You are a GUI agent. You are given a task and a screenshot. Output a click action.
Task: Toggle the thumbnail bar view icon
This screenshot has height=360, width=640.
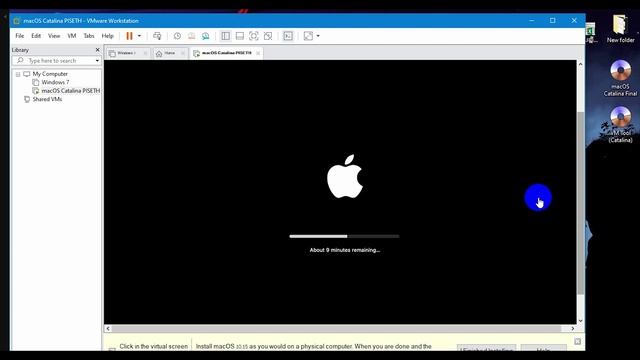240,36
